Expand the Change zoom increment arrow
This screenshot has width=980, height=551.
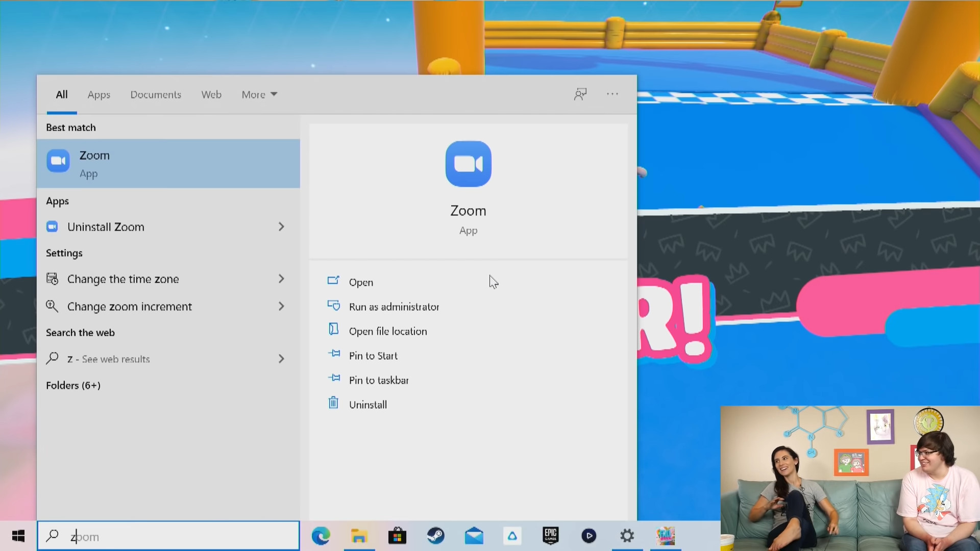coord(281,306)
